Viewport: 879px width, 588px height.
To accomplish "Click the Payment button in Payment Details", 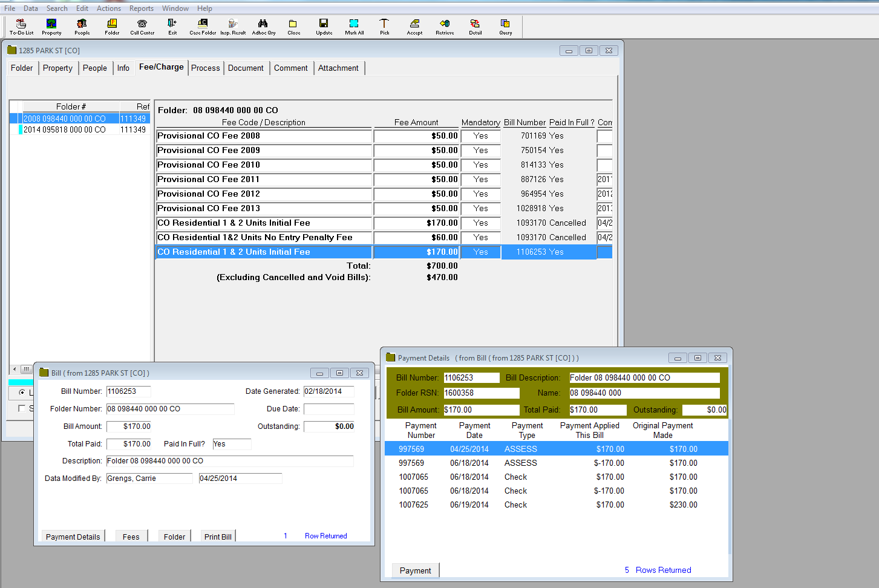I will tap(415, 570).
